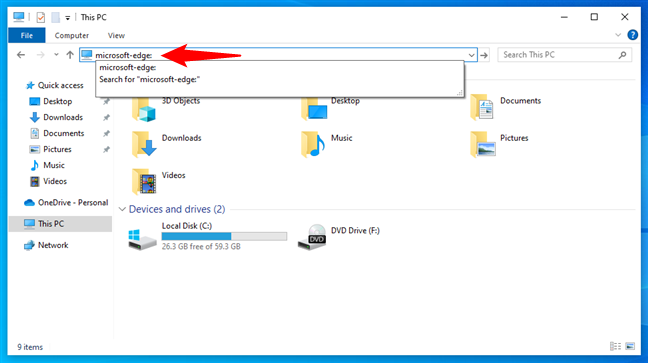Open Documents in Quick access sidebar
648x363 pixels.
click(x=64, y=133)
